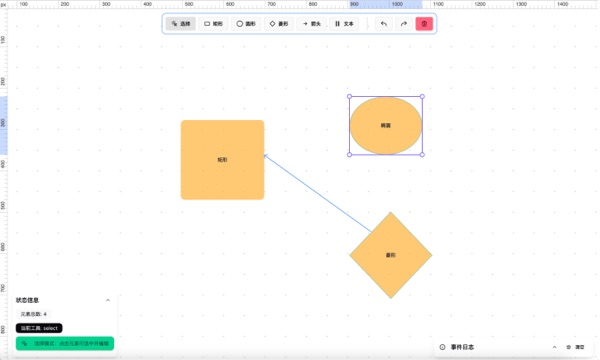
Task: Select the orange rectangle labeled 矩形
Action: click(x=222, y=160)
